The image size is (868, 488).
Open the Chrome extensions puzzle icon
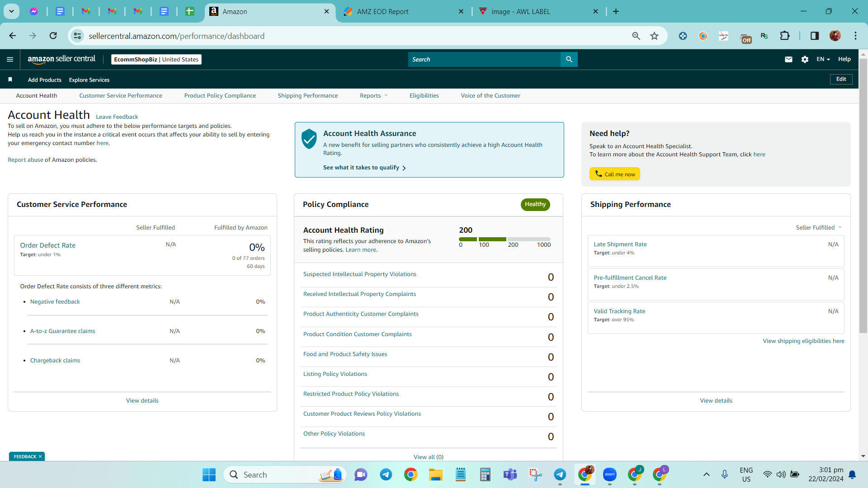785,36
